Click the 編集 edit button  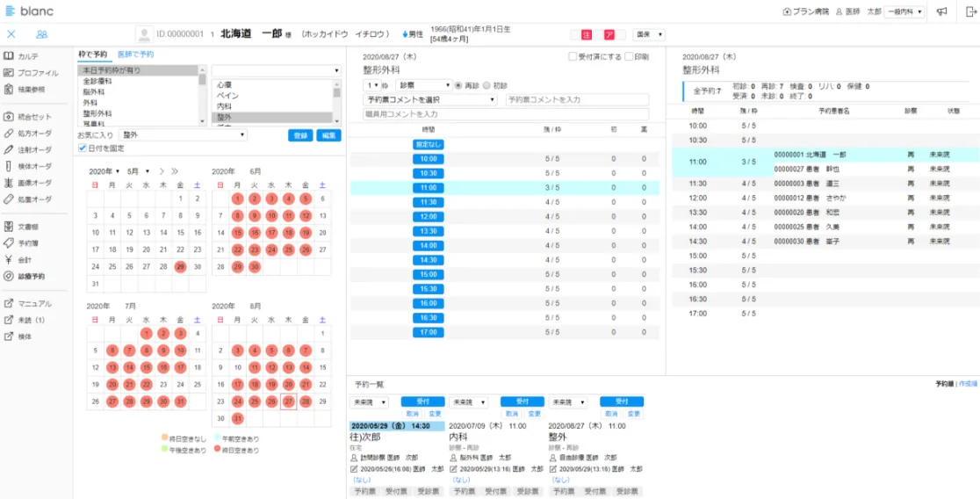coord(328,135)
